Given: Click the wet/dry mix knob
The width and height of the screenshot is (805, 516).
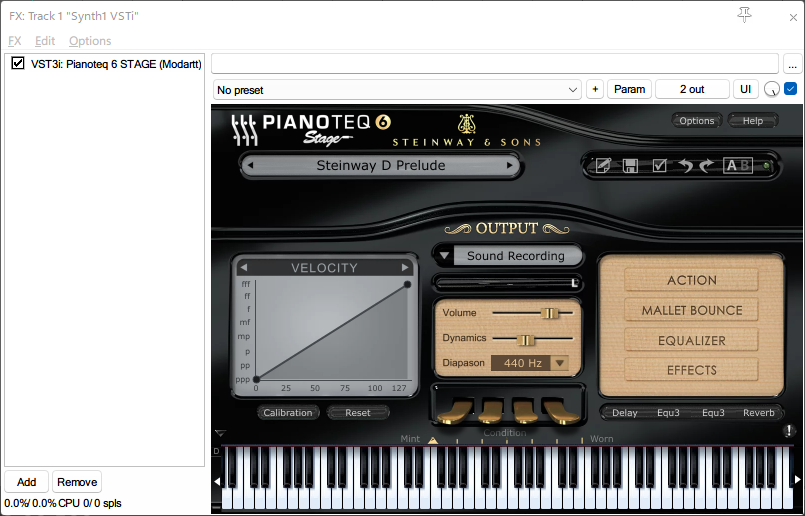Looking at the screenshot, I should pyautogui.click(x=772, y=89).
